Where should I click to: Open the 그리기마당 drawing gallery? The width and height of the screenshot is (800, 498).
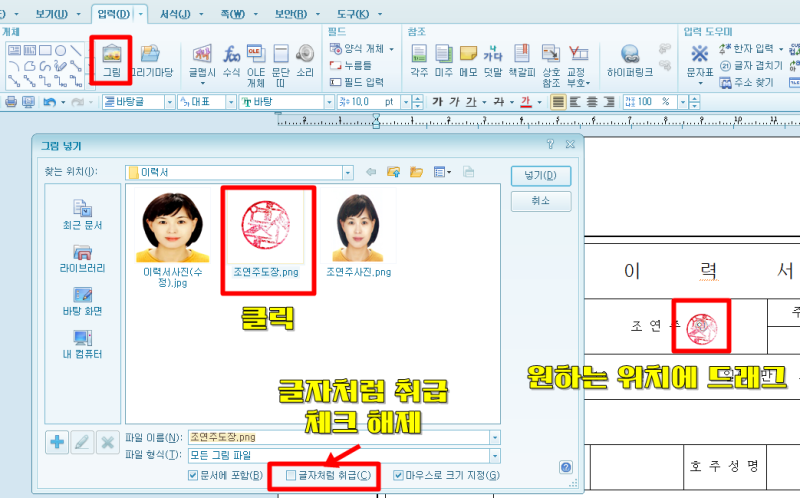click(x=152, y=60)
